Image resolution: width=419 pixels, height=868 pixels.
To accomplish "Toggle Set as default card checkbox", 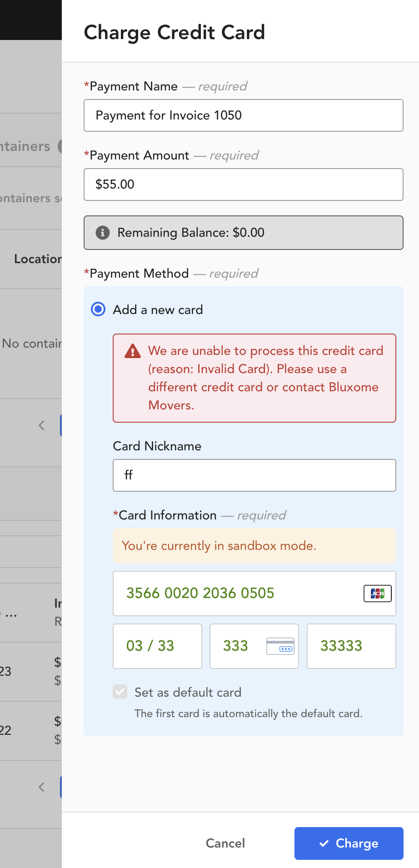I will pos(120,692).
